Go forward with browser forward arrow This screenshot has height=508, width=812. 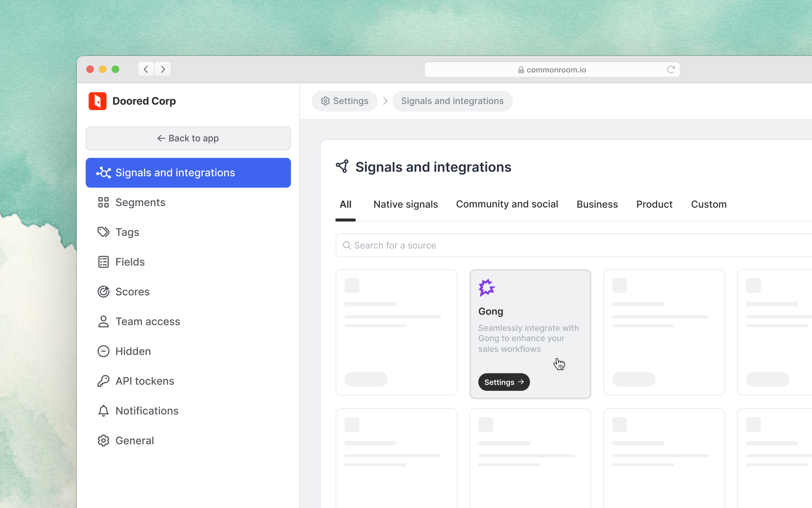[163, 69]
